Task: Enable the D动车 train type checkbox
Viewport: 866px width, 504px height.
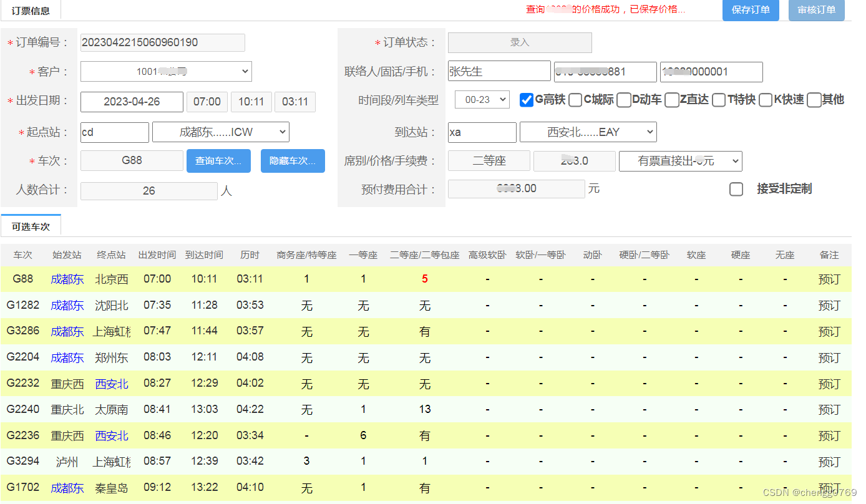Action: (624, 100)
